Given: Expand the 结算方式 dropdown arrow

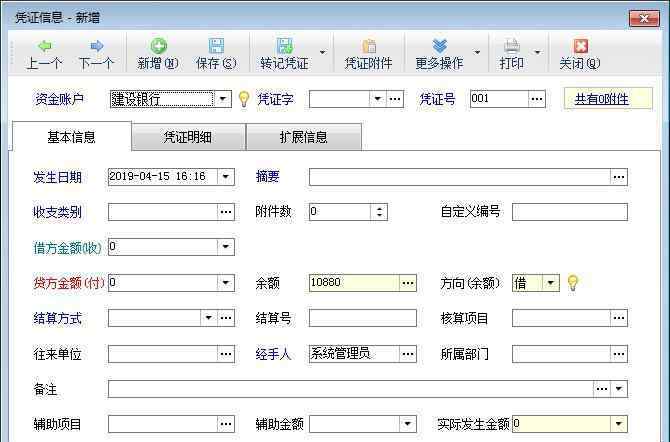Looking at the screenshot, I should 209,318.
